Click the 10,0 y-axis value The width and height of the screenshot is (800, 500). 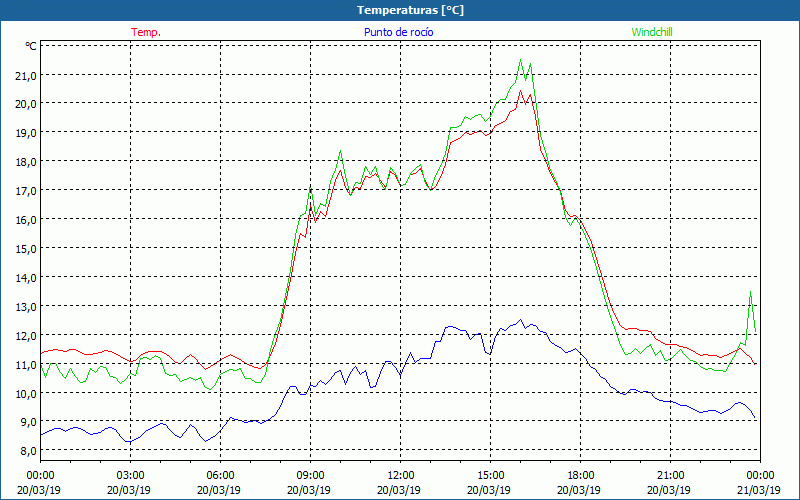click(26, 394)
